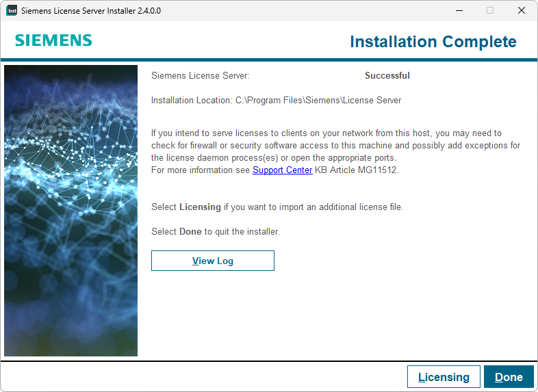Click 'KB Article MG11512' text
The image size is (538, 392).
pyautogui.click(x=356, y=170)
